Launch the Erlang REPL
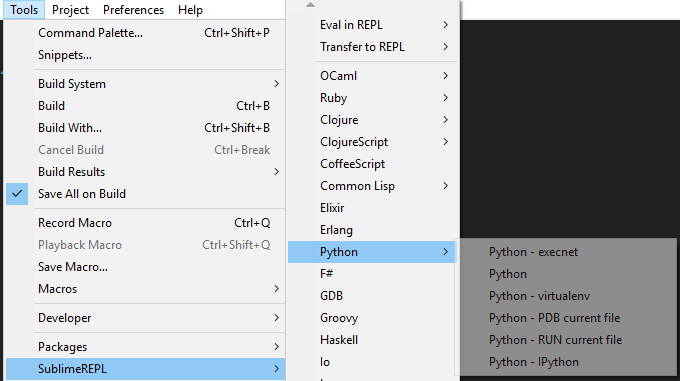This screenshot has height=381, width=680. point(372,230)
